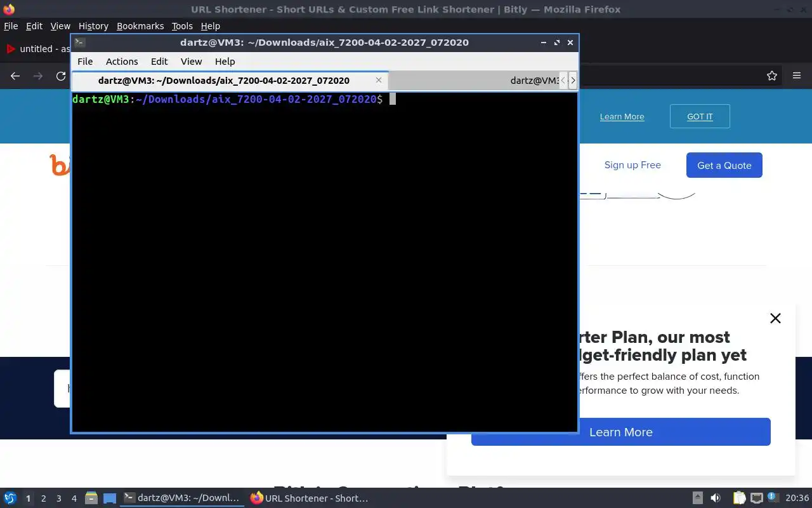The image size is (812, 508).
Task: Open the Firefox Help menu
Action: 210,26
